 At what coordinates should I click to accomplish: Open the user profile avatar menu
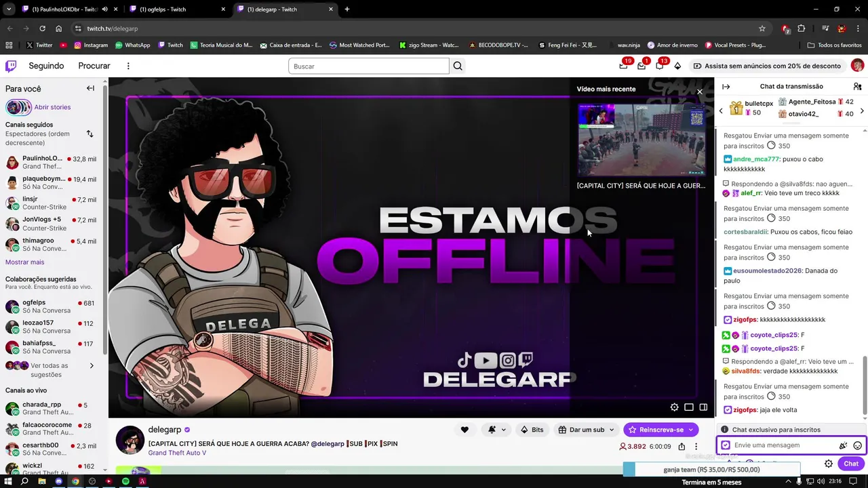[x=857, y=66]
